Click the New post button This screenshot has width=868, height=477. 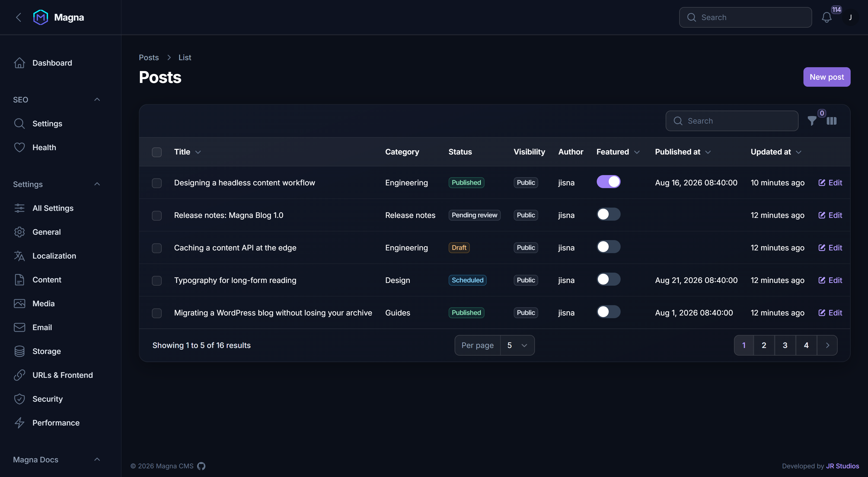coord(826,77)
